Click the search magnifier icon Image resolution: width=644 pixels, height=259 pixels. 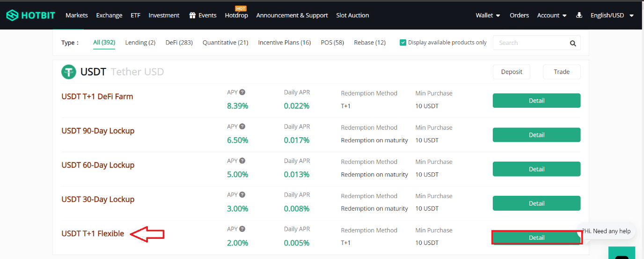573,43
